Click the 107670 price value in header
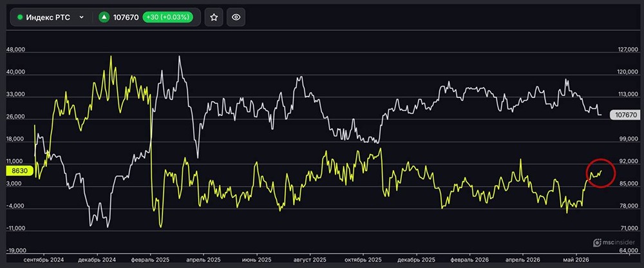This screenshot has width=644, height=268. click(126, 17)
